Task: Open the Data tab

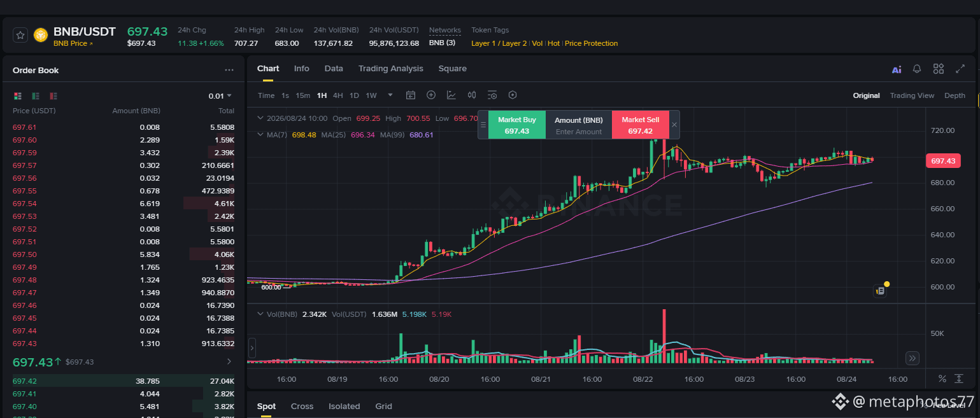Action: point(334,69)
